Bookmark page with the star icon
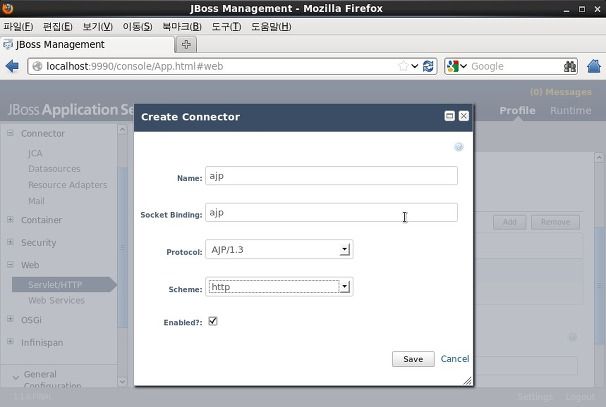This screenshot has width=606, height=407. tap(403, 66)
